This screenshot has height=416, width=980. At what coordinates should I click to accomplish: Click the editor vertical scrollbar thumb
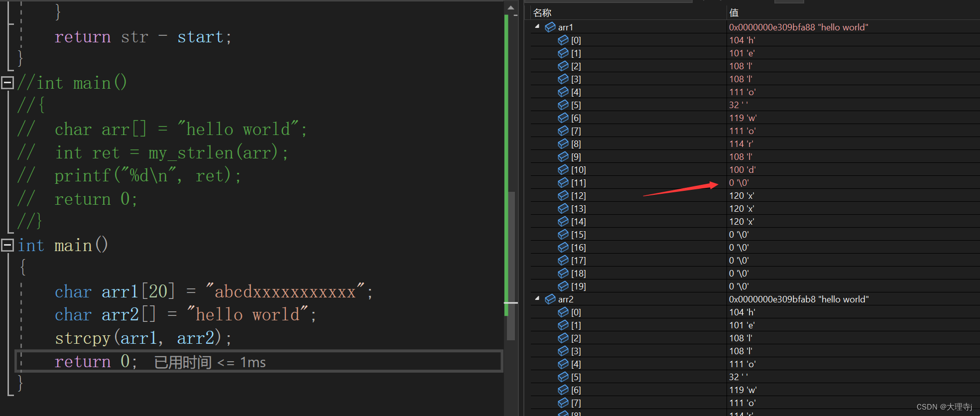[x=510, y=266]
